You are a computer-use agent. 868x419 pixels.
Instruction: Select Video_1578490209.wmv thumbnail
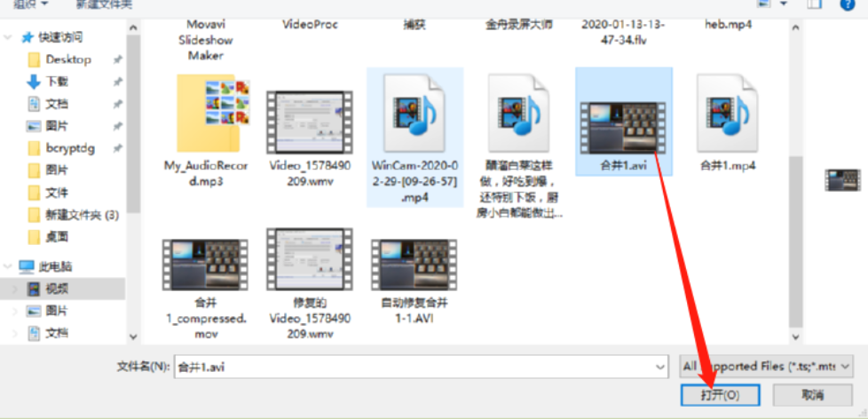point(310,123)
